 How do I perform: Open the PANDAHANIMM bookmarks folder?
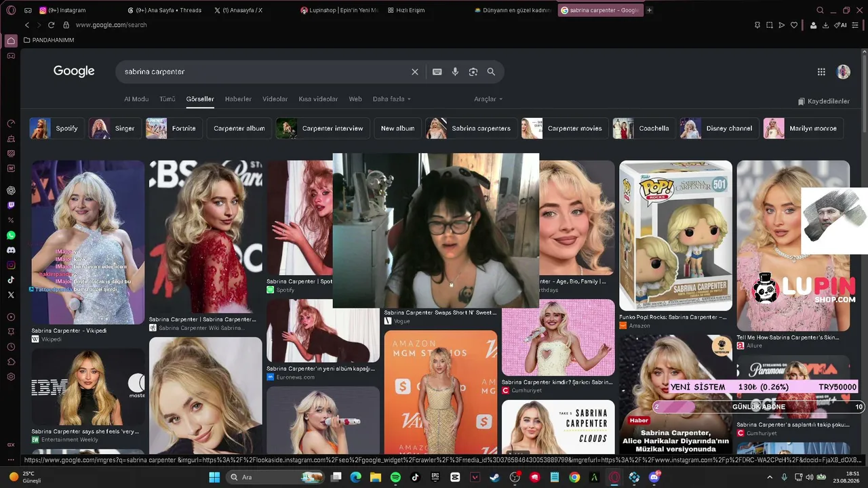pos(49,40)
